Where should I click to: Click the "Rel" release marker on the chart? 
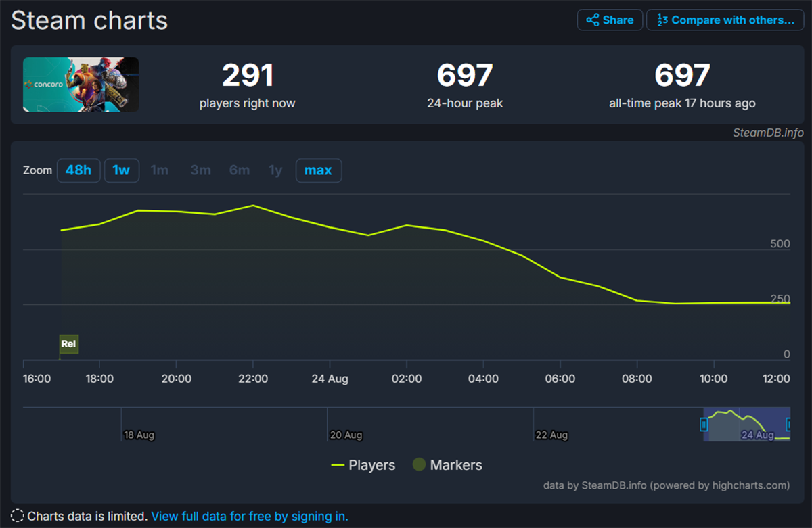(x=68, y=344)
